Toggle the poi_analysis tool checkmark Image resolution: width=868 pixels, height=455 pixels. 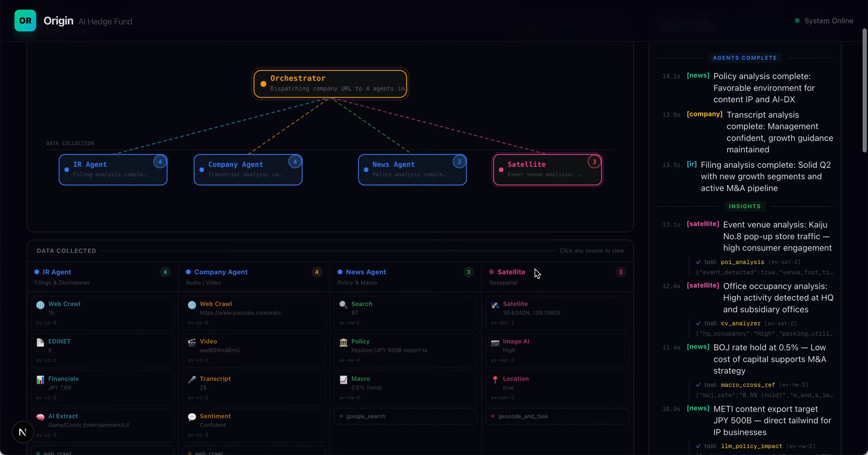coord(698,262)
